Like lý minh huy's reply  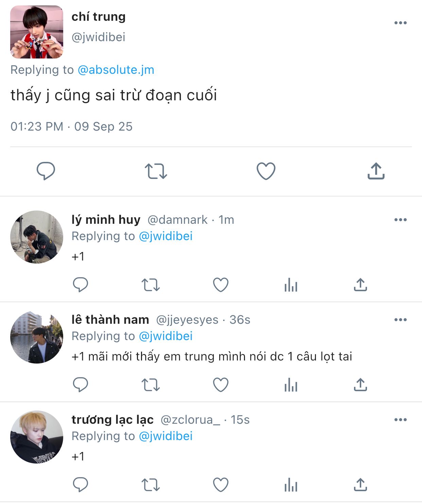pyautogui.click(x=221, y=285)
